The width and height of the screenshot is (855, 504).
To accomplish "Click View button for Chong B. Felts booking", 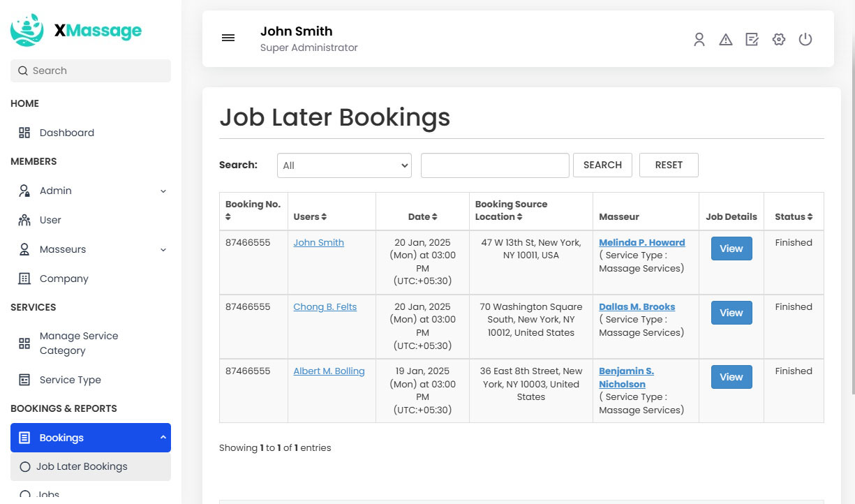I will pyautogui.click(x=731, y=313).
